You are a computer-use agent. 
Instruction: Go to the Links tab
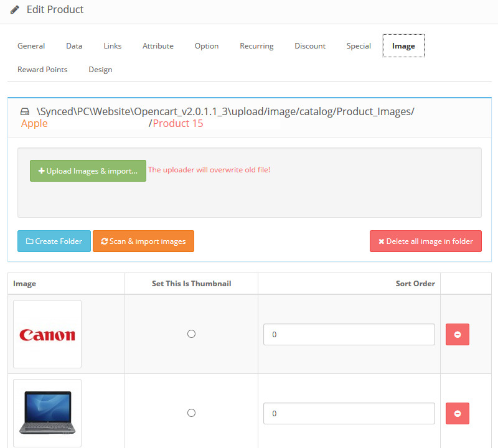coord(113,46)
